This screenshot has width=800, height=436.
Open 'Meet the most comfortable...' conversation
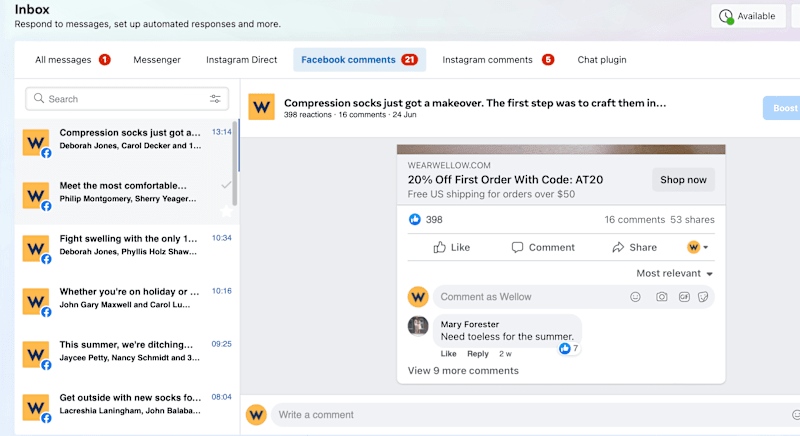(x=127, y=198)
